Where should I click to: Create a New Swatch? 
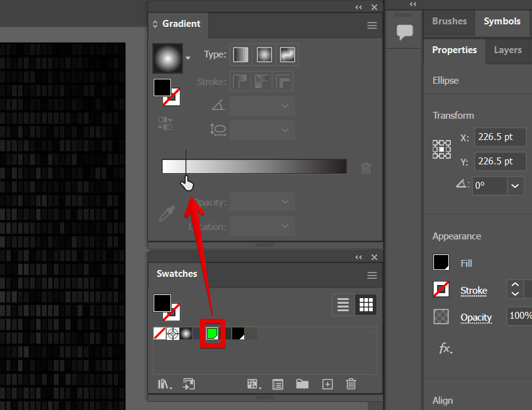327,384
